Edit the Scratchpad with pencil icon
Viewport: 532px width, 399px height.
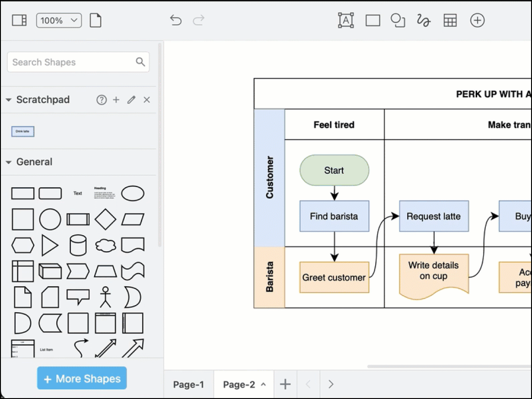[131, 100]
